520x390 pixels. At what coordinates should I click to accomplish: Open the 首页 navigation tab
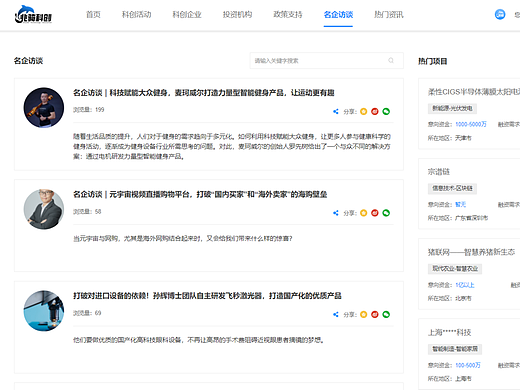(93, 15)
